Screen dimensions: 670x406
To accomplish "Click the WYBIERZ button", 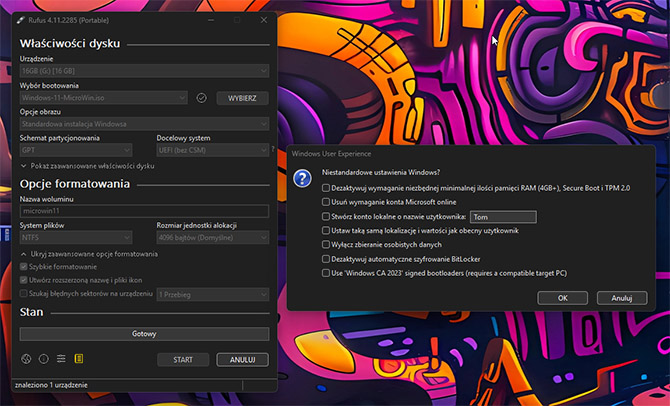I will point(242,98).
